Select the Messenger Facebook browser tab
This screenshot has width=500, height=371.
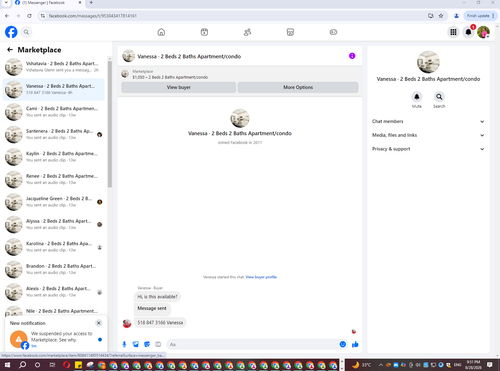point(49,3)
